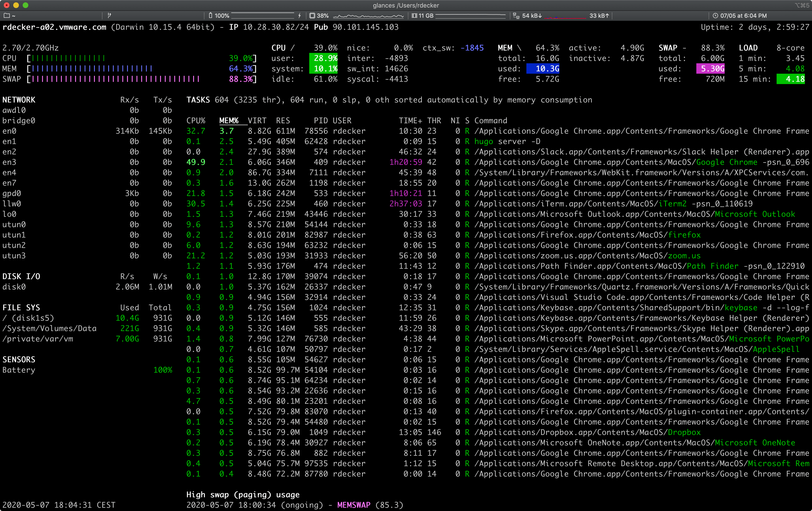Click the Path Finder process row
The image size is (812, 511).
498,266
